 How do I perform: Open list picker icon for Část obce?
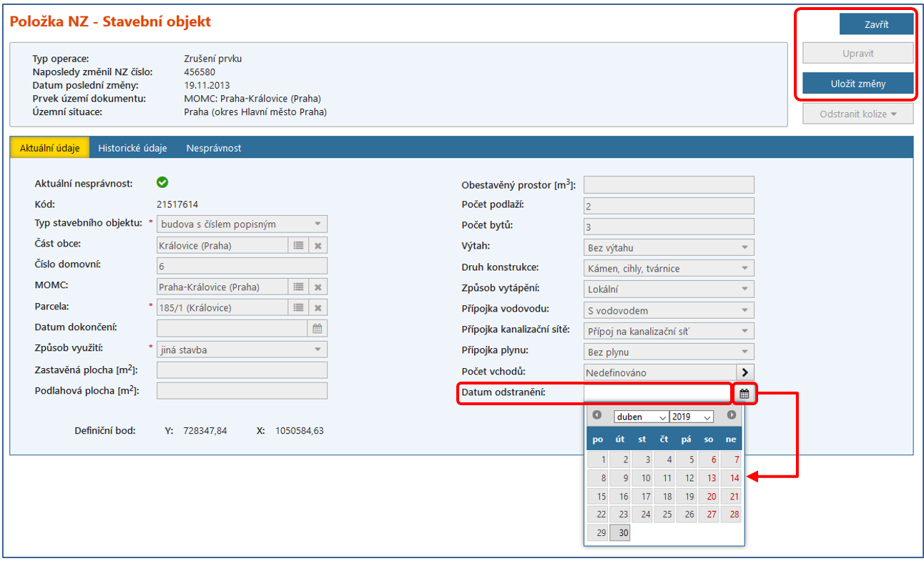point(298,245)
